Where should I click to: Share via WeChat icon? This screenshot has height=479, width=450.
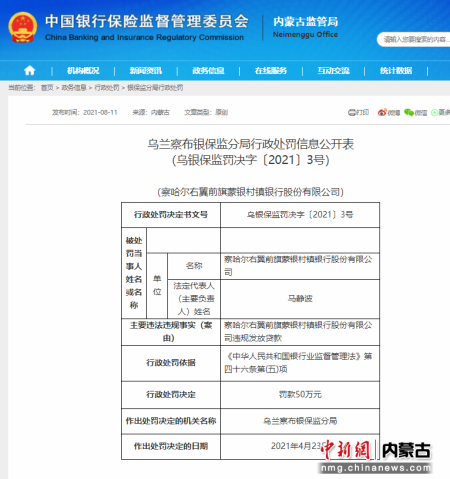[x=409, y=112]
